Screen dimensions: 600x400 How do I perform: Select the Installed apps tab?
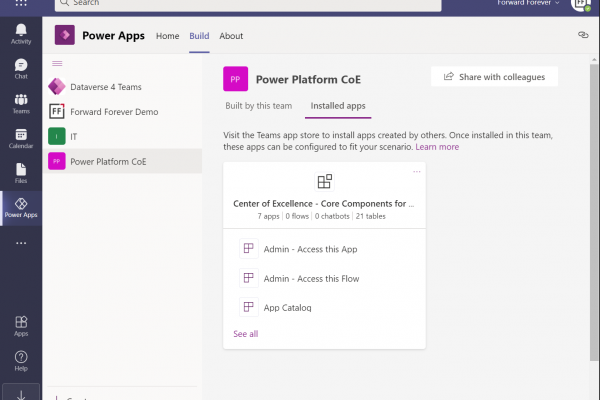[338, 106]
